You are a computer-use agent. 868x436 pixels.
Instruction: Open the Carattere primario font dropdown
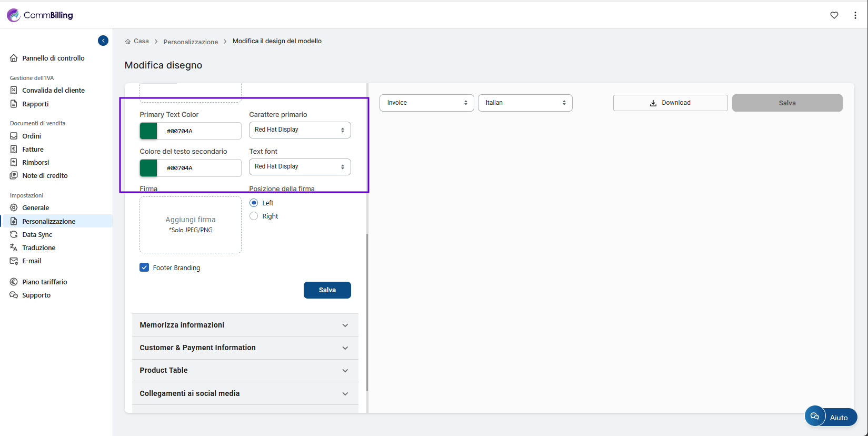(300, 130)
